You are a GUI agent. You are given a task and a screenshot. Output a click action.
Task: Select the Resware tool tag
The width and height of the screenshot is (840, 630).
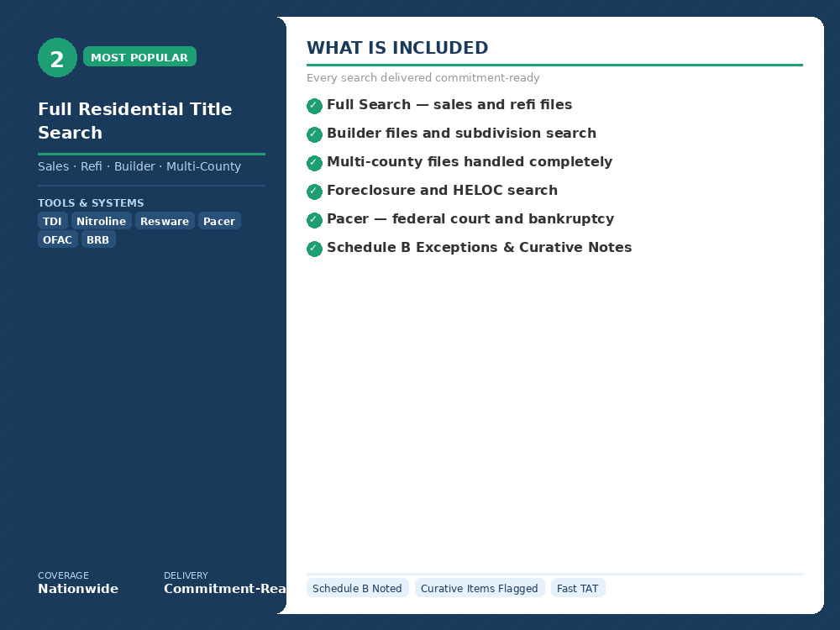point(165,221)
